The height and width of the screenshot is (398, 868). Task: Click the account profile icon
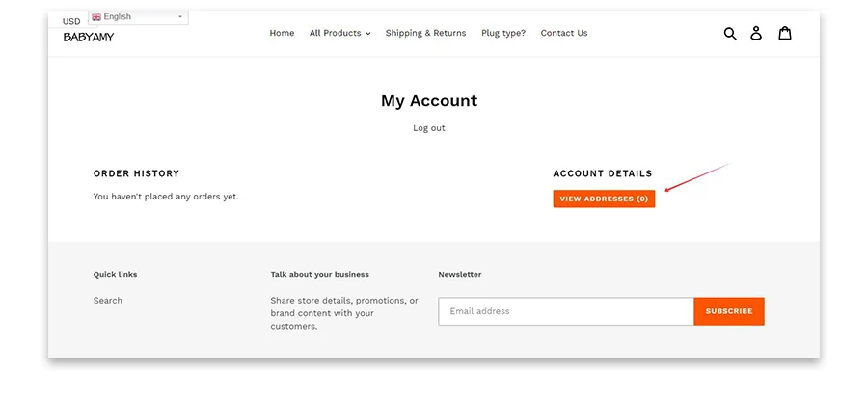click(x=756, y=33)
